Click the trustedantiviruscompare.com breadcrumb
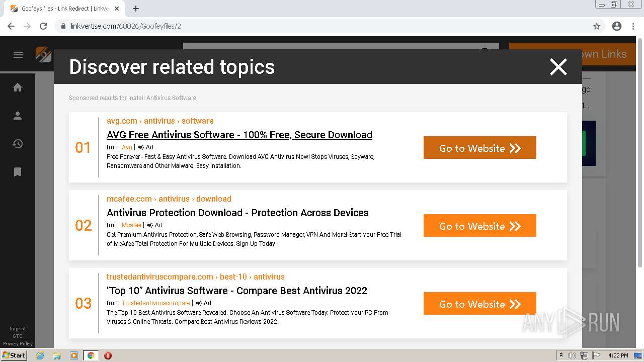644x362 pixels. click(196, 277)
